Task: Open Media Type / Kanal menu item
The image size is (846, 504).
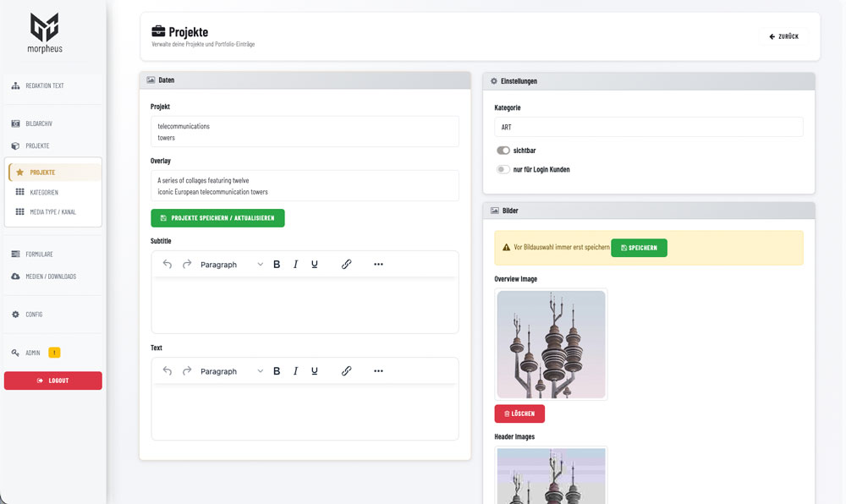Action: point(52,211)
